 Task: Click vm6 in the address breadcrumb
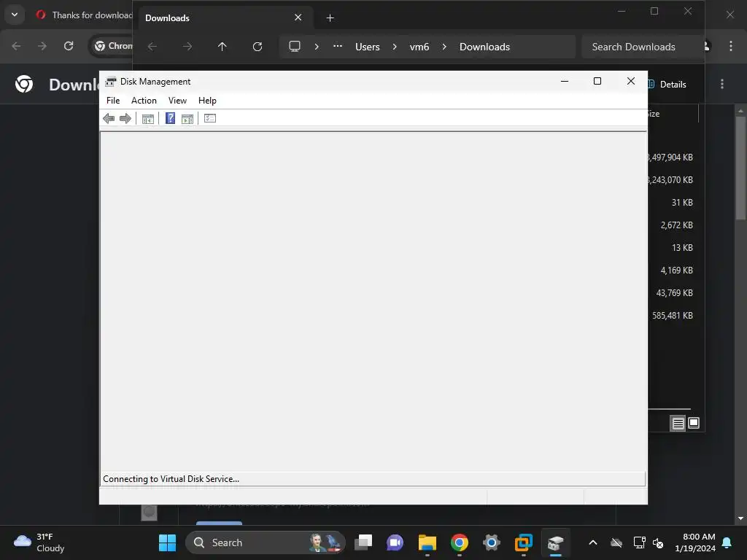[419, 47]
